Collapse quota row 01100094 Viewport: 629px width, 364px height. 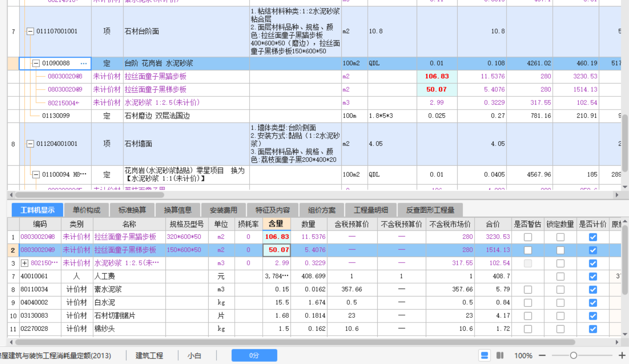coord(36,174)
